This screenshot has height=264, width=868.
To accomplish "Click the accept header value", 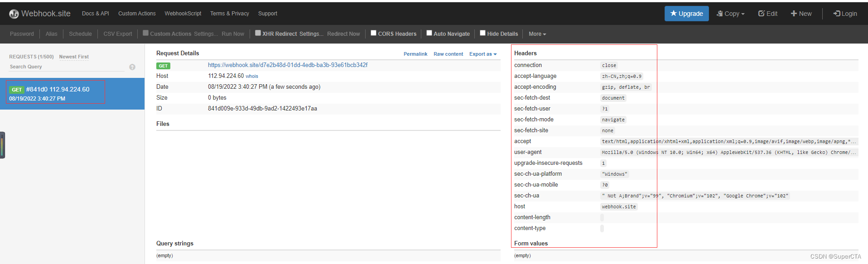I will click(729, 142).
